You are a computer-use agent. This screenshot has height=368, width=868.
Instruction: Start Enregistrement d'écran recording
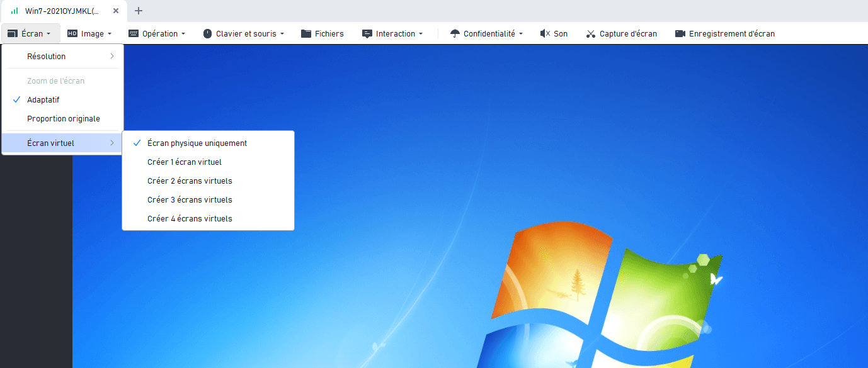click(724, 34)
